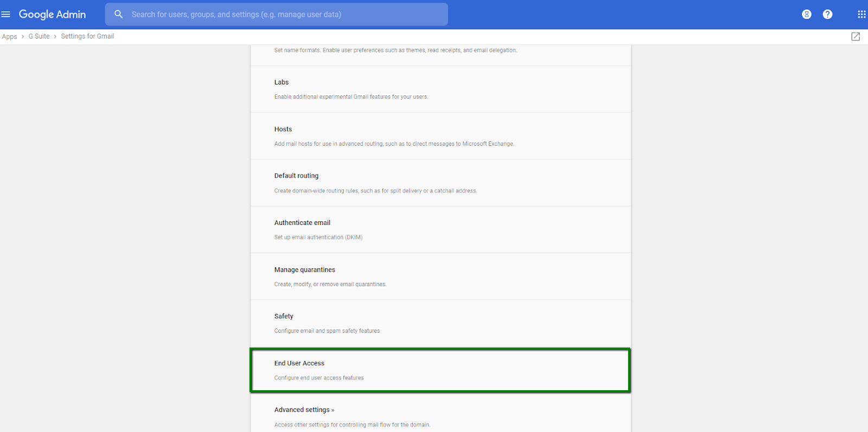Go to G Suite breadcrumb
Image resolution: width=868 pixels, height=432 pixels.
tap(39, 36)
